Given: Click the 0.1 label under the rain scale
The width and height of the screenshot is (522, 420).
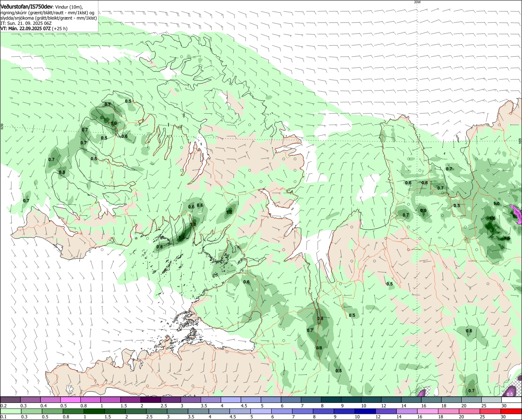Looking at the screenshot, I should [4, 417].
